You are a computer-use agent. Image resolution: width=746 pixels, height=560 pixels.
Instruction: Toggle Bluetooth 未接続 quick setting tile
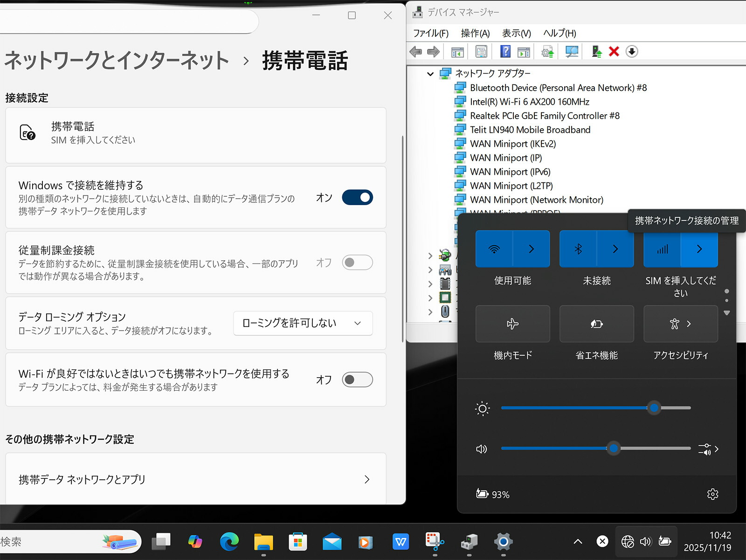pos(578,249)
